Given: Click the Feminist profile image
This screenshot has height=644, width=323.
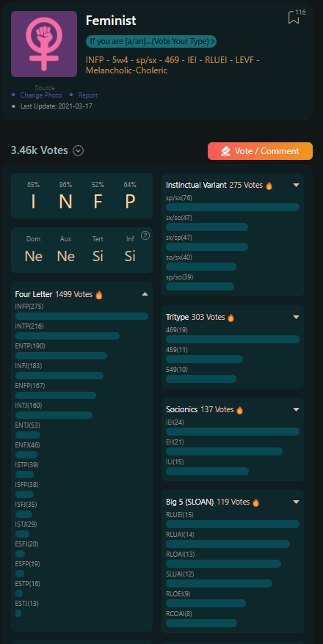Looking at the screenshot, I should coord(44,44).
